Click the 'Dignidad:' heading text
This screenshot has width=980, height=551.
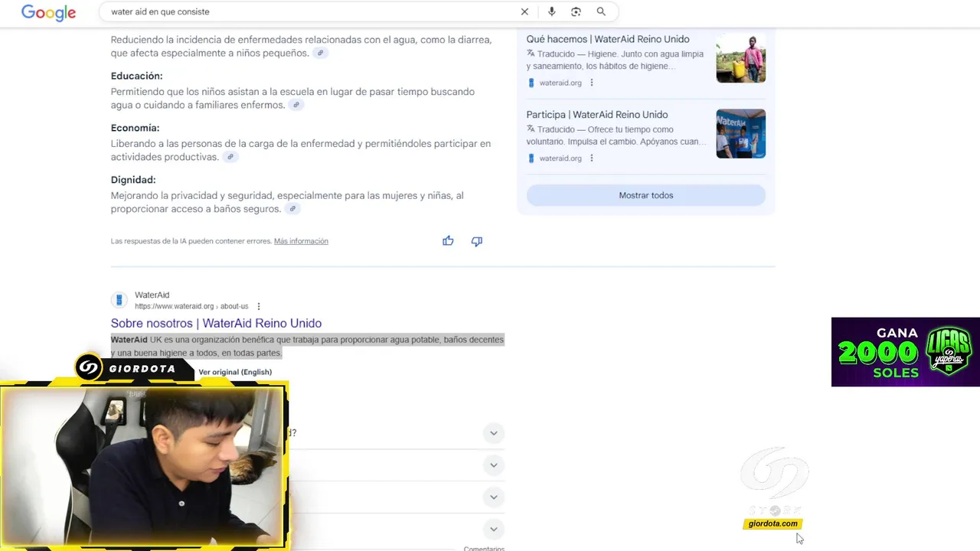(x=133, y=180)
